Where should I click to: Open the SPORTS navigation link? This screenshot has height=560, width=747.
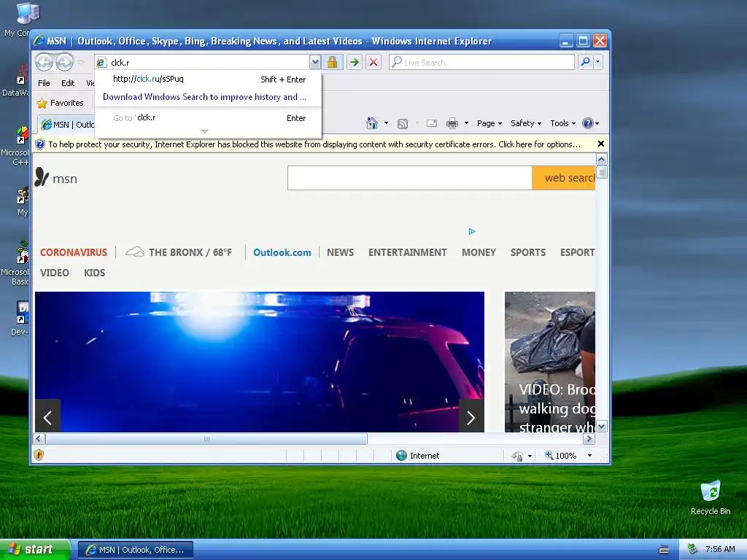(528, 252)
